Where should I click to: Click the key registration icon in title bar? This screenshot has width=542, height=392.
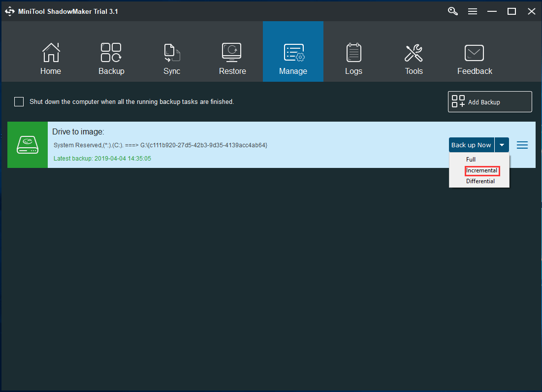point(453,11)
